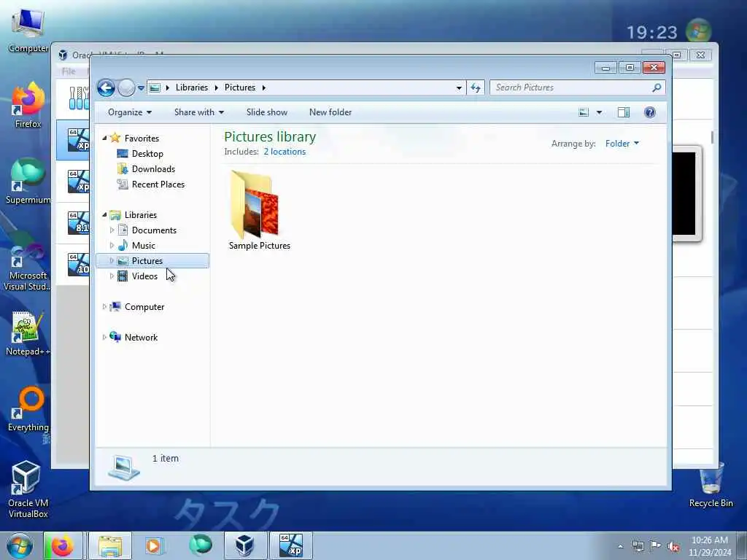Screen dimensions: 747x560
Task: Select the Music library
Action: (x=144, y=246)
